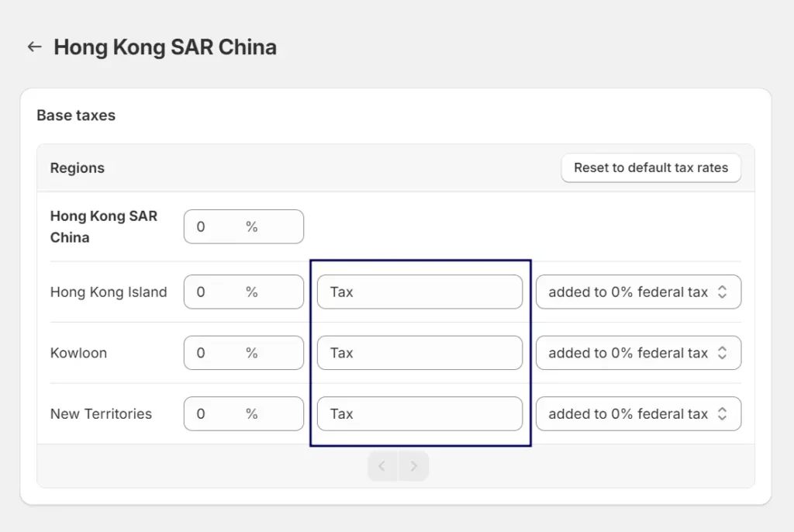This screenshot has height=532, width=794.
Task: Click the chevron on Hong Kong Island federal tax selector
Action: [725, 292]
